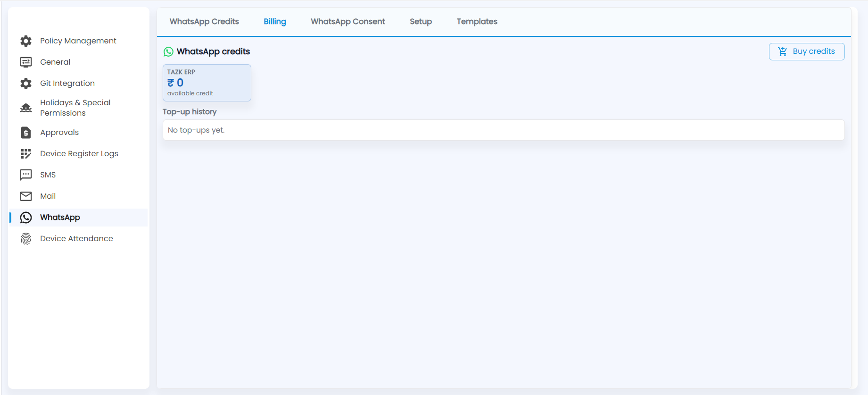This screenshot has height=395, width=868.
Task: Click the green WhatsApp credits logo
Action: tap(168, 52)
